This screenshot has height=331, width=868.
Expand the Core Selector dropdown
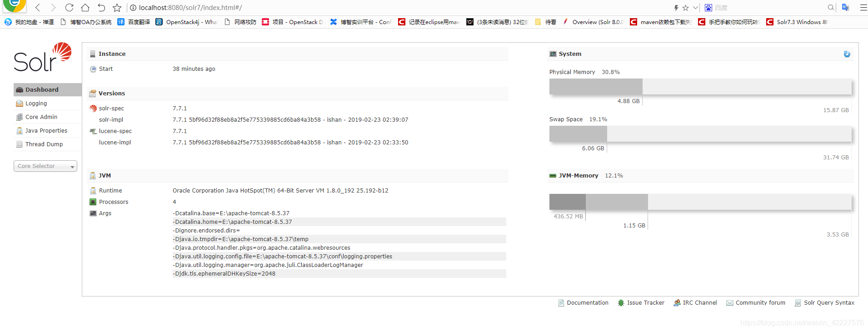(45, 166)
